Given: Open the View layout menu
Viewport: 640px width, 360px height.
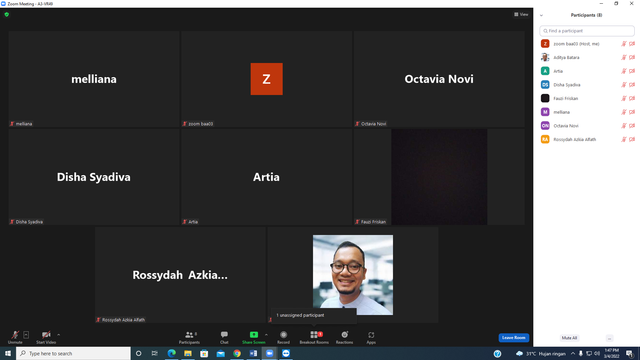Looking at the screenshot, I should point(521,14).
